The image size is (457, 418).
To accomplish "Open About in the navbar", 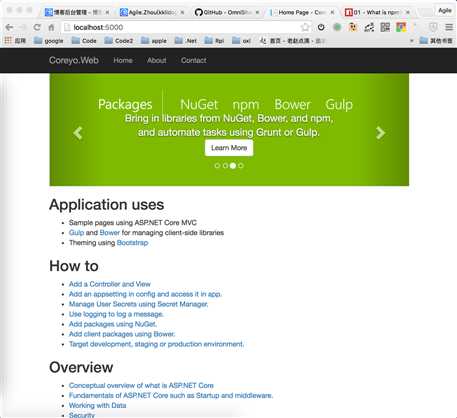I will [x=157, y=60].
